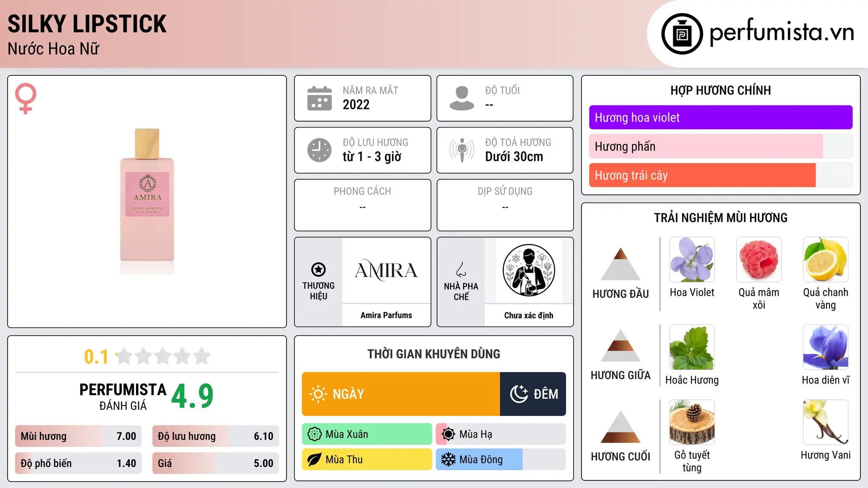
Task: Click the orange Hương trái cây bar
Action: pos(721,175)
